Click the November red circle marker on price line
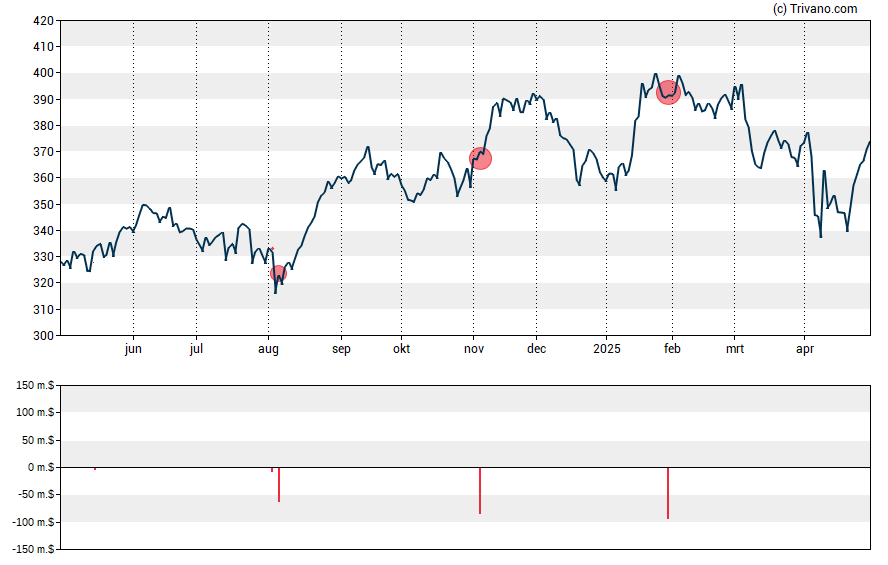The image size is (888, 565). (480, 159)
